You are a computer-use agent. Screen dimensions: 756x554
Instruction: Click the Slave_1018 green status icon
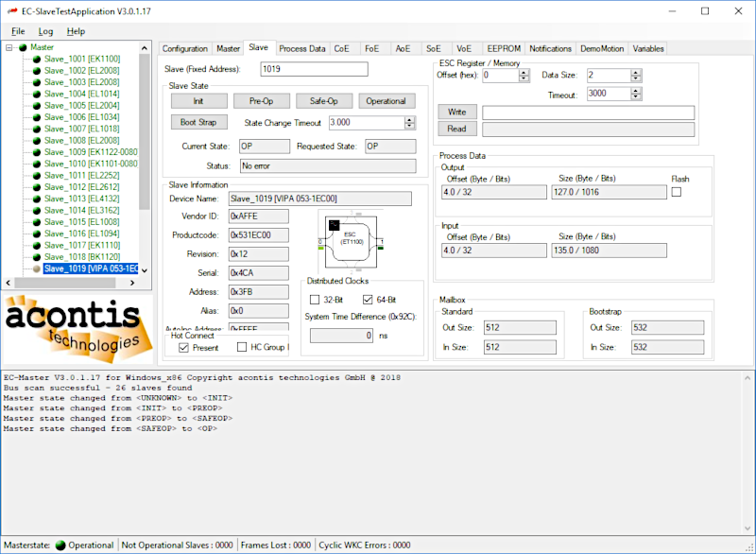pyautogui.click(x=36, y=257)
